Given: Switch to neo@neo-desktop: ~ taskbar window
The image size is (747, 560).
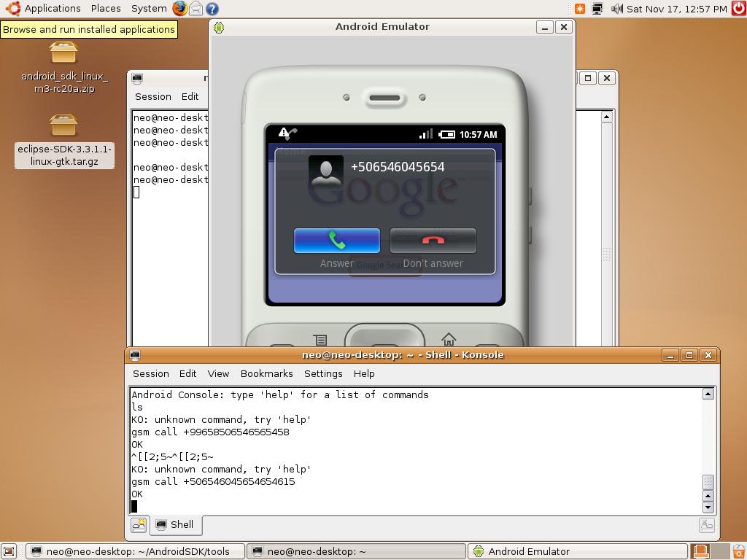Looking at the screenshot, I should (x=356, y=551).
